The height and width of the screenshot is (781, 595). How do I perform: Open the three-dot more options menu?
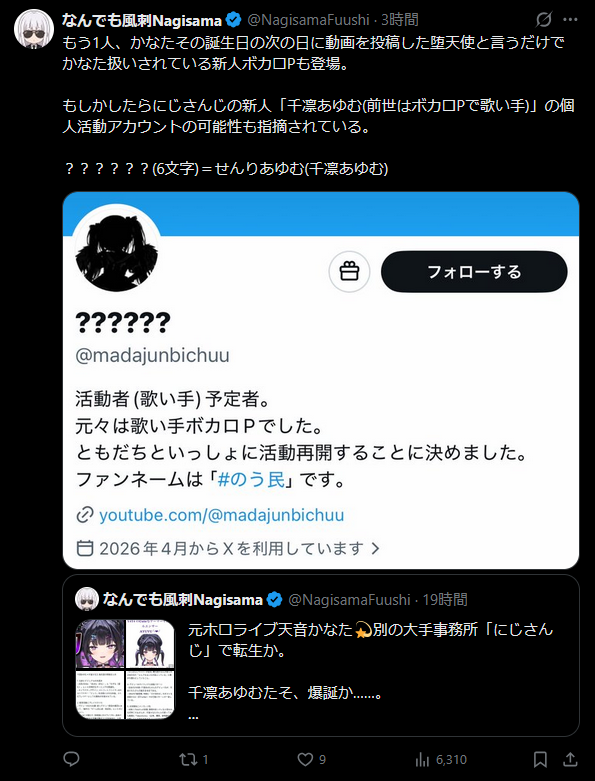pos(570,20)
